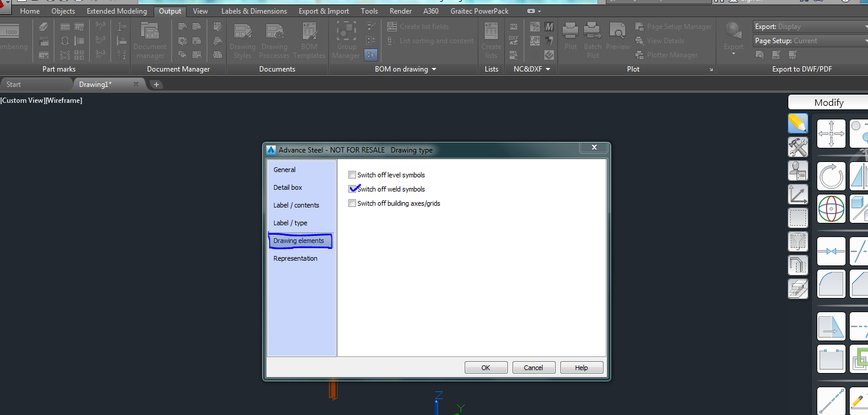Expand the NC&DXF panel arrow

coord(547,69)
